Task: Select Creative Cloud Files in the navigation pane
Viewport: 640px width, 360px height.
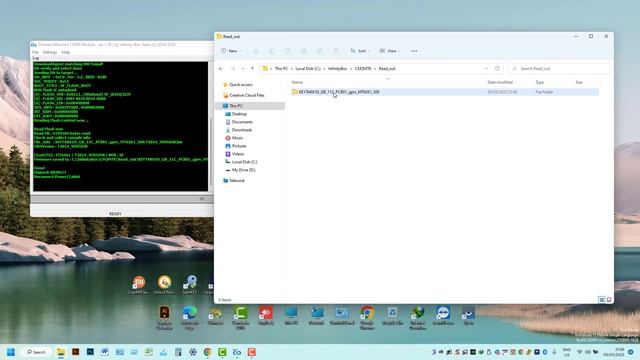Action: [244, 95]
